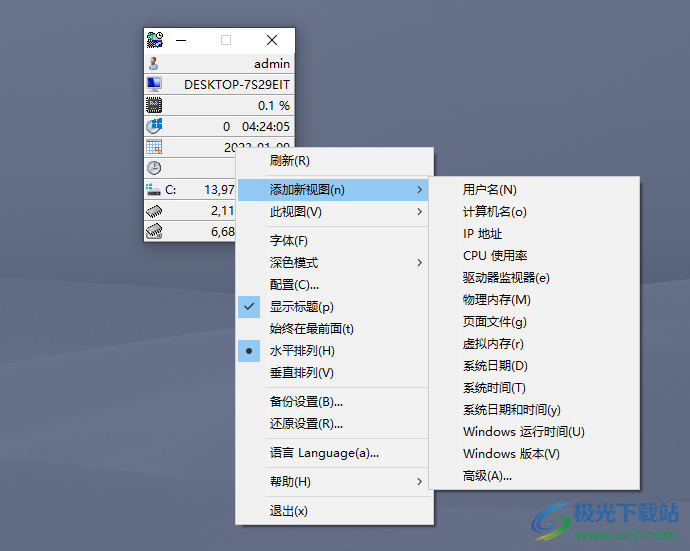Open 字体(F) menu entry

pyautogui.click(x=334, y=241)
